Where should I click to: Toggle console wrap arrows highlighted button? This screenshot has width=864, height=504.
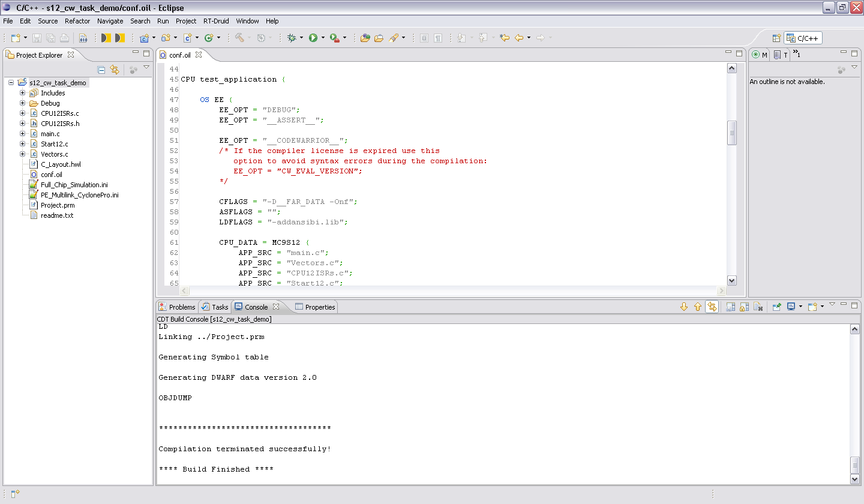click(x=712, y=307)
